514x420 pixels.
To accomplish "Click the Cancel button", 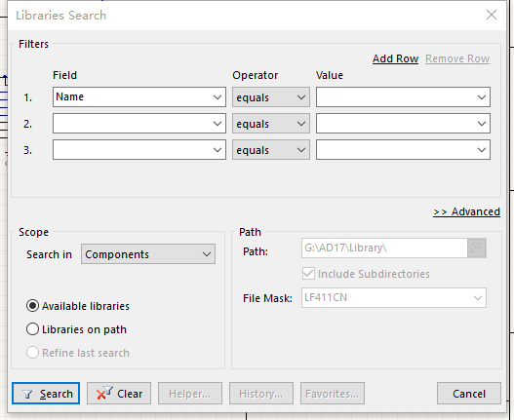I will (x=469, y=393).
